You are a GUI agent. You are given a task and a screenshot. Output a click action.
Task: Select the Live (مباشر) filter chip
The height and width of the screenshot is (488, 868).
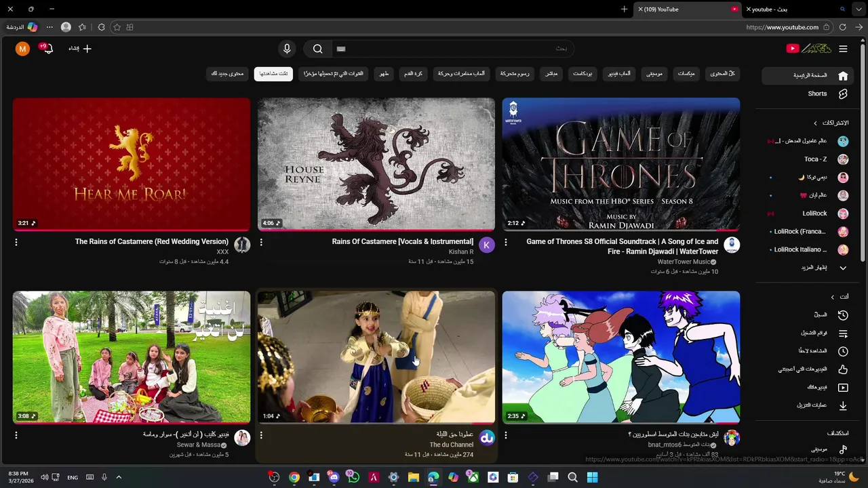[x=551, y=74]
